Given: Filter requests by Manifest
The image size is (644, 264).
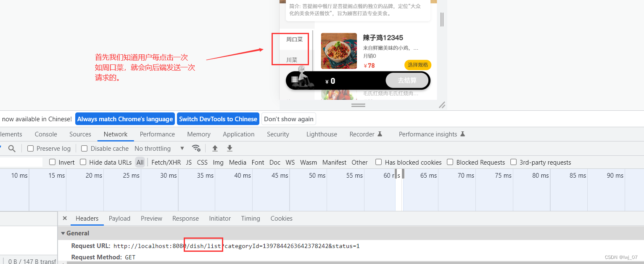Looking at the screenshot, I should coord(334,162).
